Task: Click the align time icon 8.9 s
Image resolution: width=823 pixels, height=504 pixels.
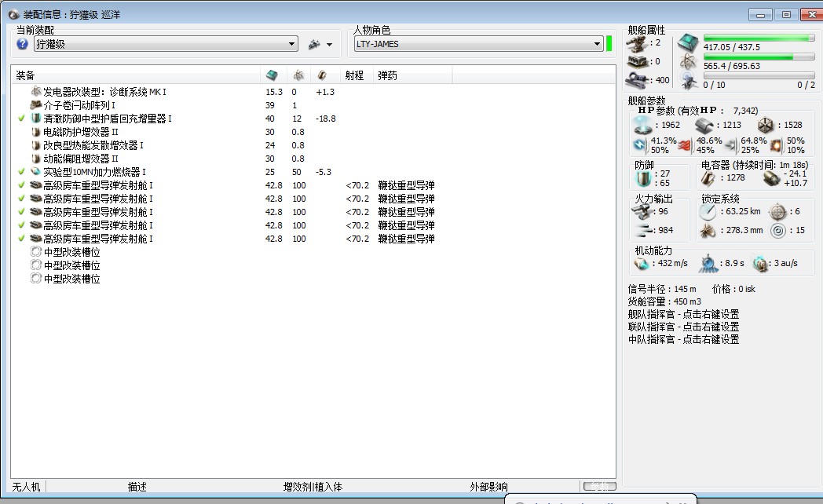Action: pos(708,263)
